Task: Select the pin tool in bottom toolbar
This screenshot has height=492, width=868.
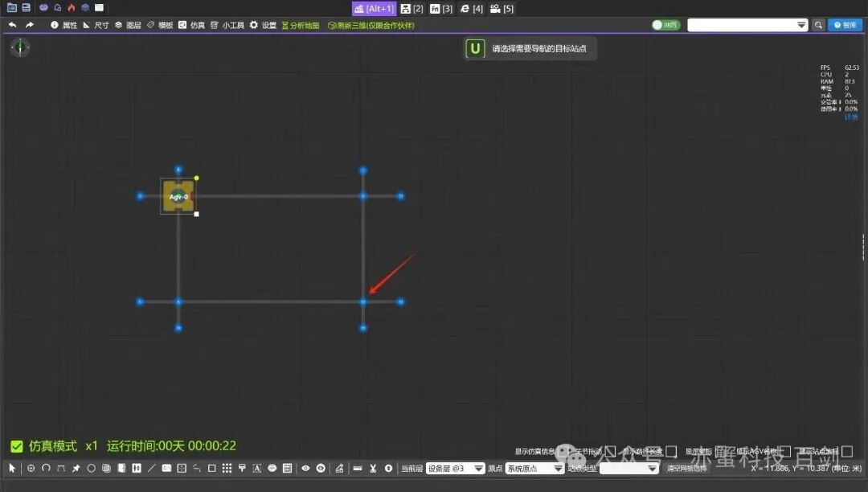Action: click(x=76, y=468)
